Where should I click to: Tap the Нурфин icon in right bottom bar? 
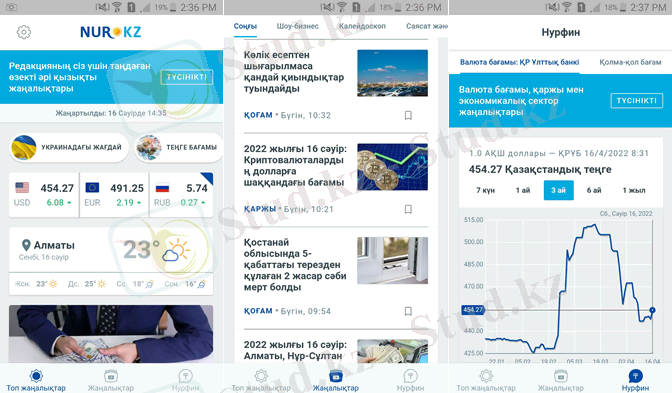point(635,376)
